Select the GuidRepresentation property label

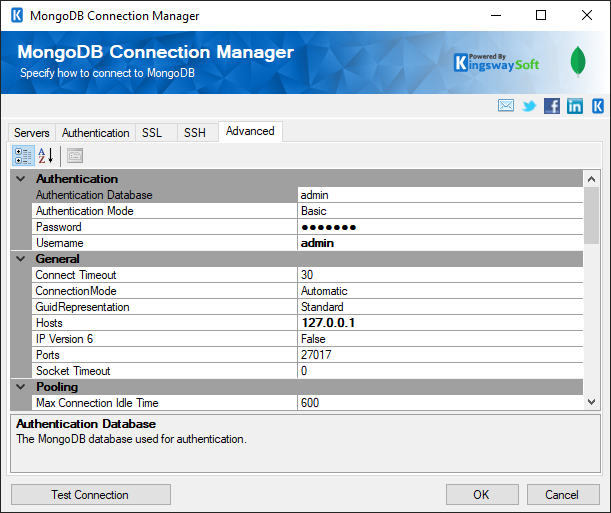tap(164, 307)
